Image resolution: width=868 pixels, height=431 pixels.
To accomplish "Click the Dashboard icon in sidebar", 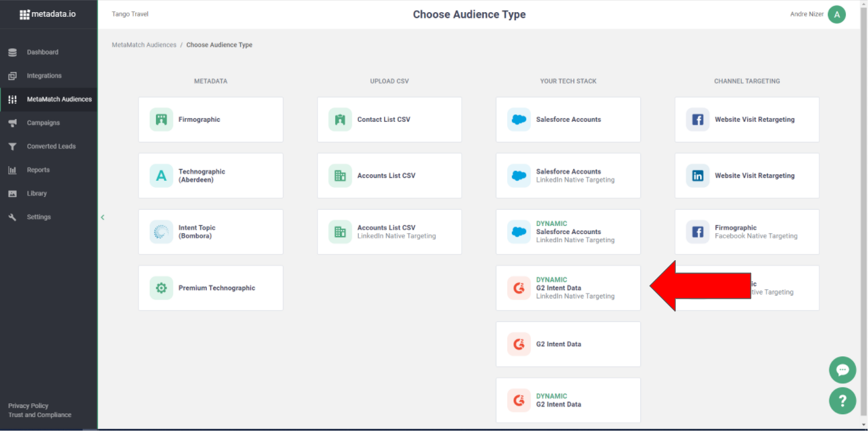I will [12, 52].
